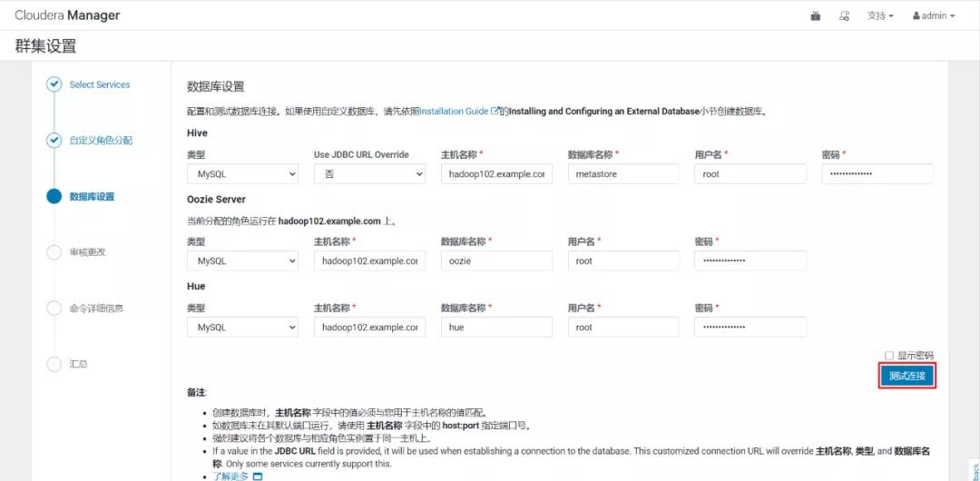Click the Hue hostname field

[x=369, y=327]
